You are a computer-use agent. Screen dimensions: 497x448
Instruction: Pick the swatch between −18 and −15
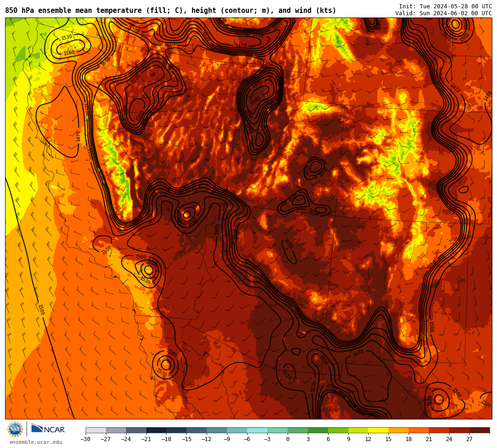177,430
